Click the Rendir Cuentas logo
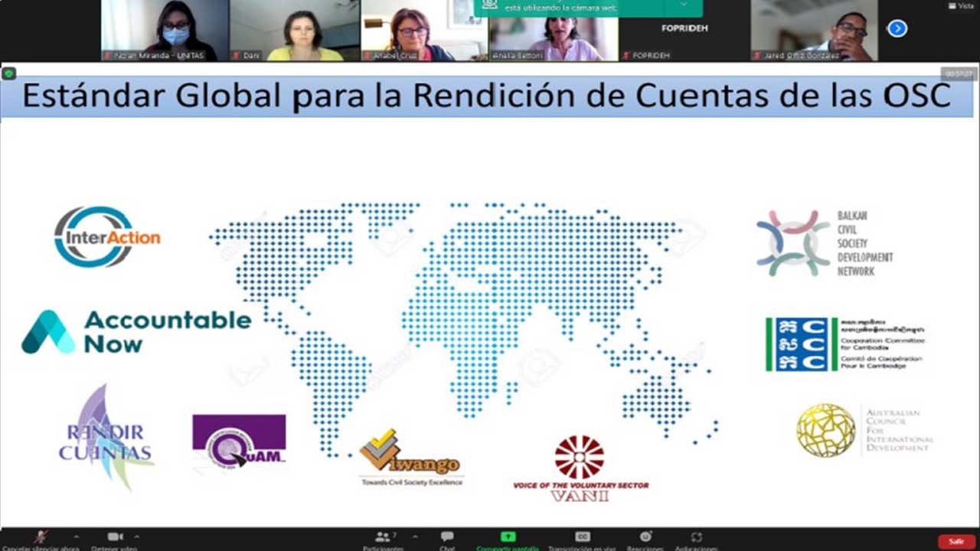The image size is (980, 551). [x=106, y=438]
